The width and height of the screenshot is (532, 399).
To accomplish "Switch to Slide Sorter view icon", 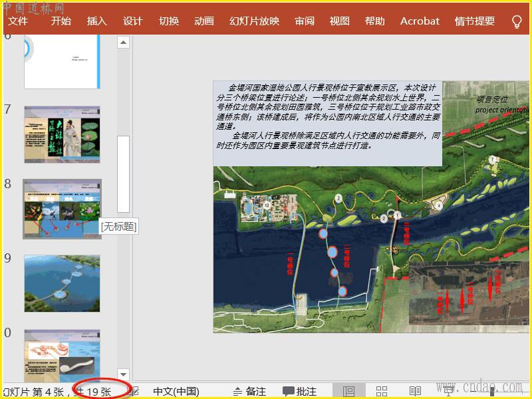I will (382, 391).
